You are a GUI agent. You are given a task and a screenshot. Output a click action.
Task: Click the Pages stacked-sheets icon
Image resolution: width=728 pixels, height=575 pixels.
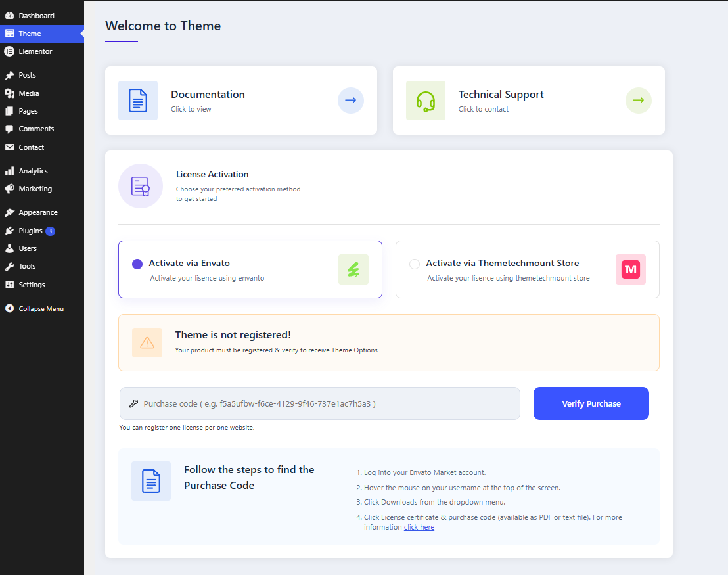pos(9,111)
